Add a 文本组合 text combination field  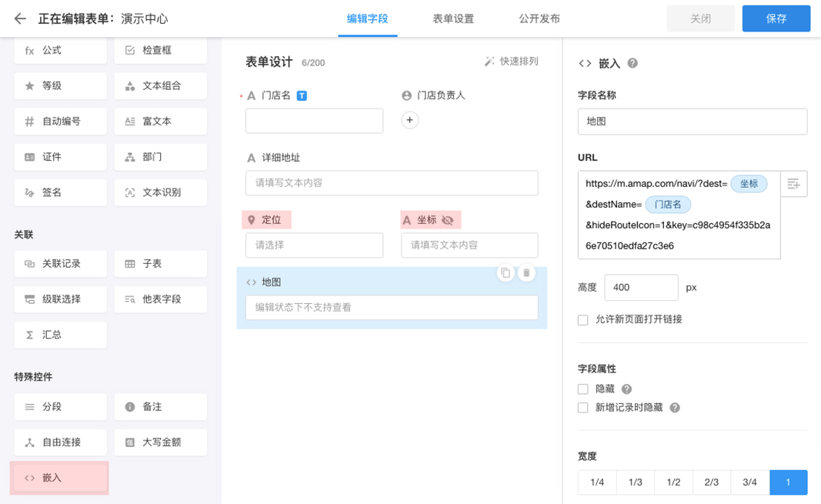pyautogui.click(x=160, y=86)
